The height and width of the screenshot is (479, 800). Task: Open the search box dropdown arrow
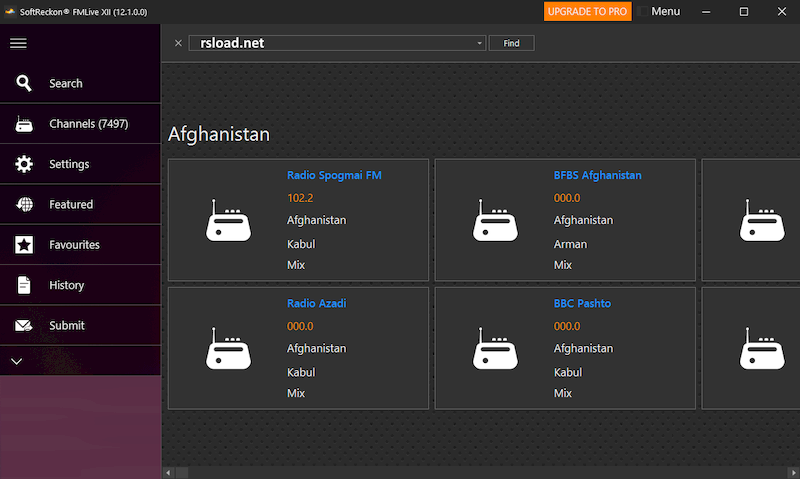[x=480, y=44]
